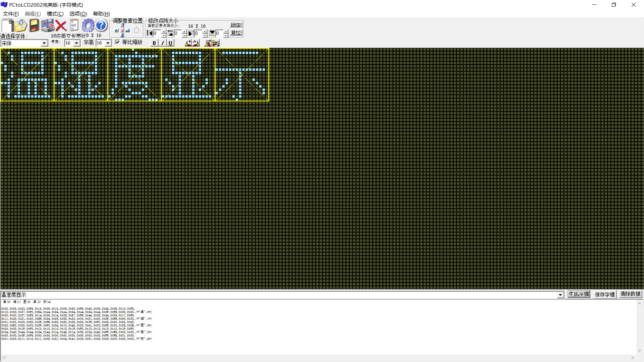Image resolution: width=644 pixels, height=362 pixels.
Task: Increase the left-edge stepper value
Action: pos(164,32)
